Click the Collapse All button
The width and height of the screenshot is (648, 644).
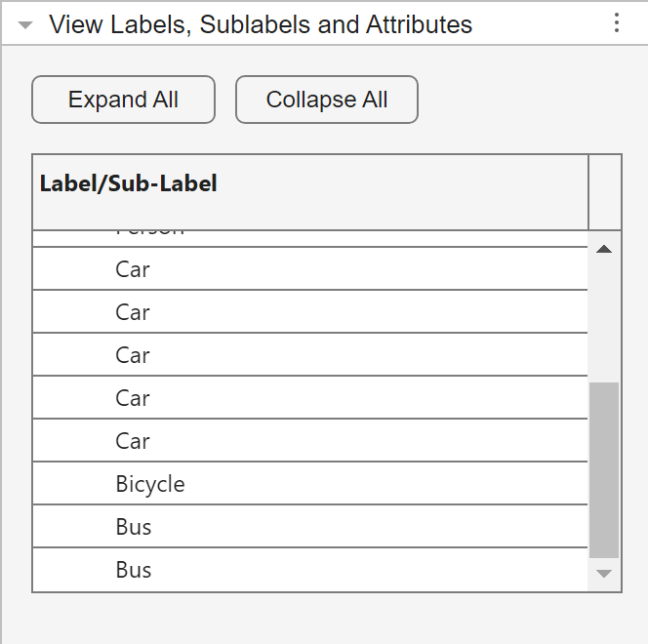327,100
